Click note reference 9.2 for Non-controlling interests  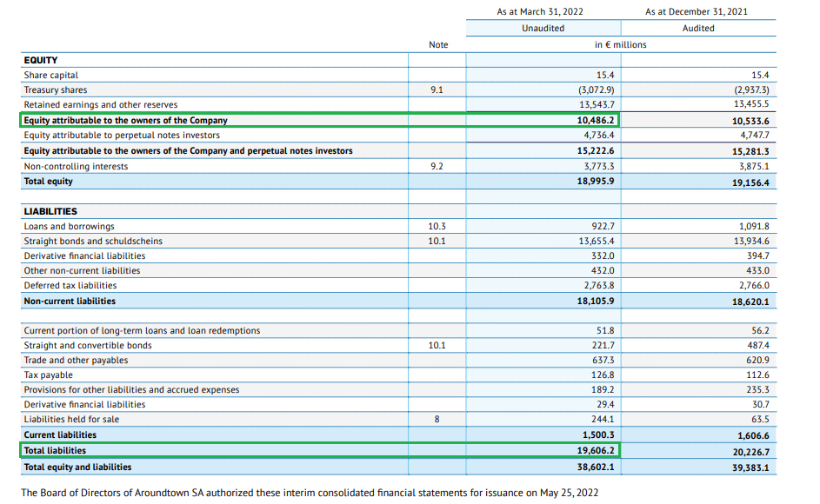click(437, 167)
